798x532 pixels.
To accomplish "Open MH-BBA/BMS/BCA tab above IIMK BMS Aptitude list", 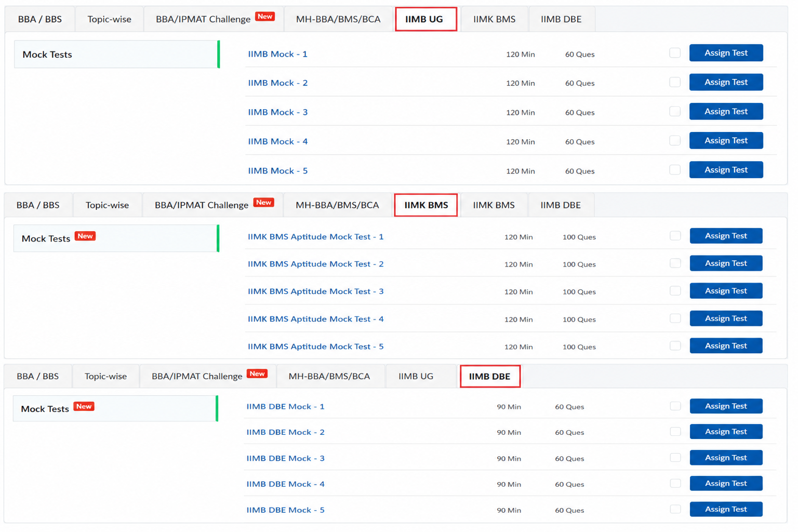I will pos(337,205).
